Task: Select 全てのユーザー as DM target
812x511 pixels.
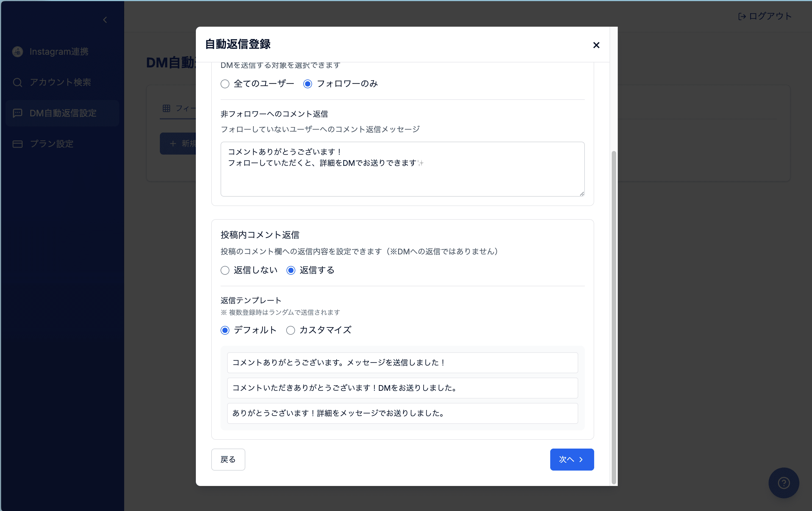Action: (x=225, y=84)
